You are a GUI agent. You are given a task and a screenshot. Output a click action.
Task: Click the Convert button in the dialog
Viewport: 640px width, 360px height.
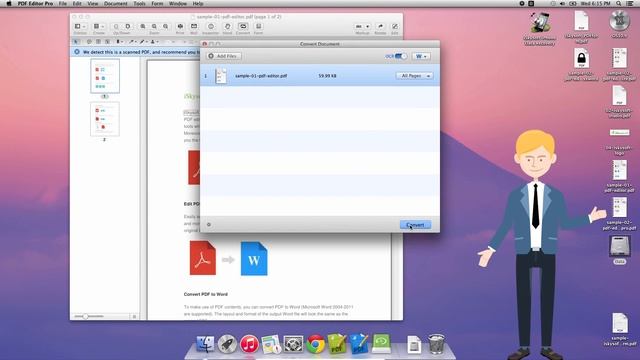pyautogui.click(x=415, y=225)
